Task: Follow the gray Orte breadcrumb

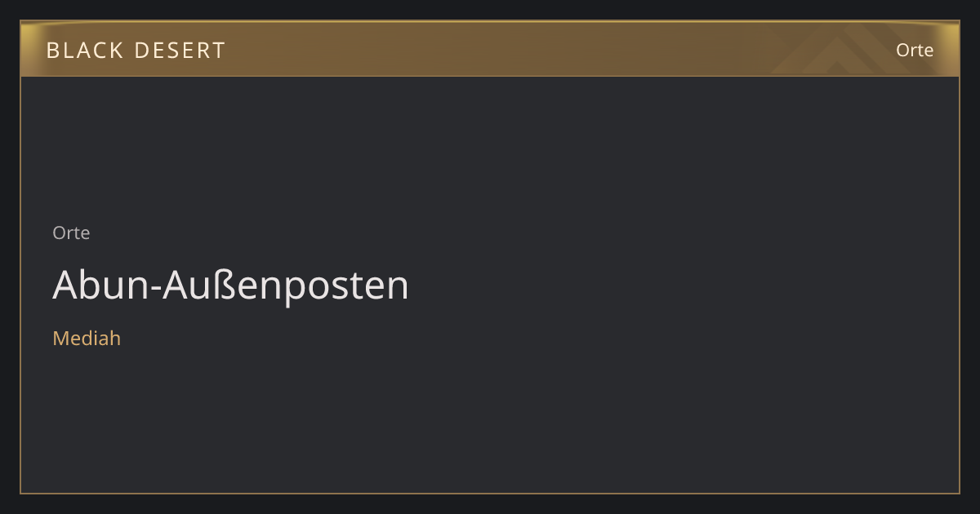Action: (x=71, y=233)
